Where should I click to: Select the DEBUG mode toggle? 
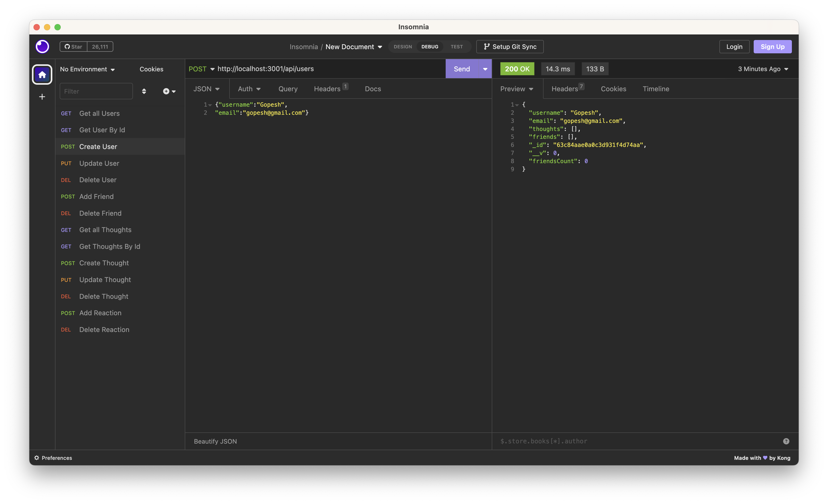click(430, 47)
